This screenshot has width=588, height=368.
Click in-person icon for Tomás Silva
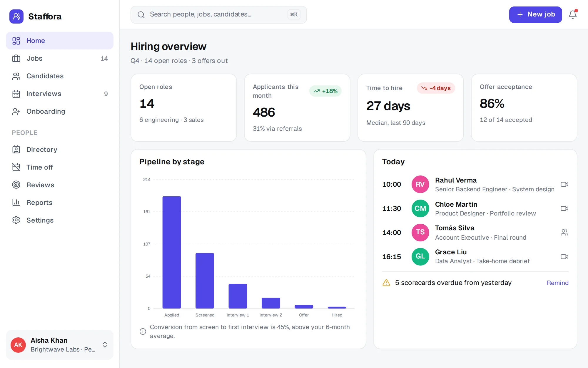point(564,233)
